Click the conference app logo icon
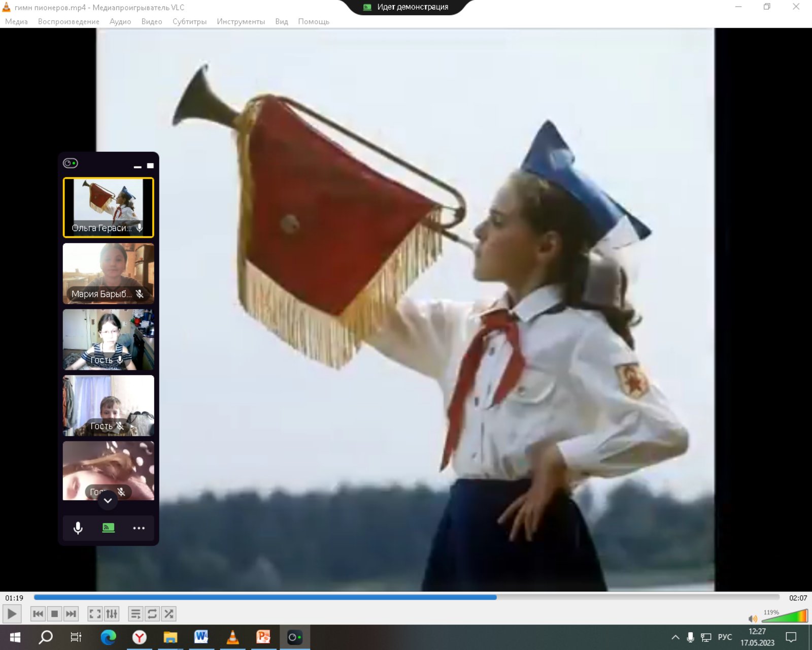 (71, 163)
